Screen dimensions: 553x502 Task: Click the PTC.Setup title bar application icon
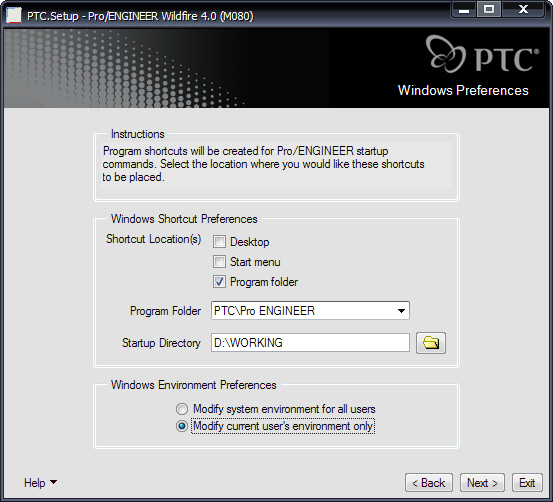(x=14, y=16)
